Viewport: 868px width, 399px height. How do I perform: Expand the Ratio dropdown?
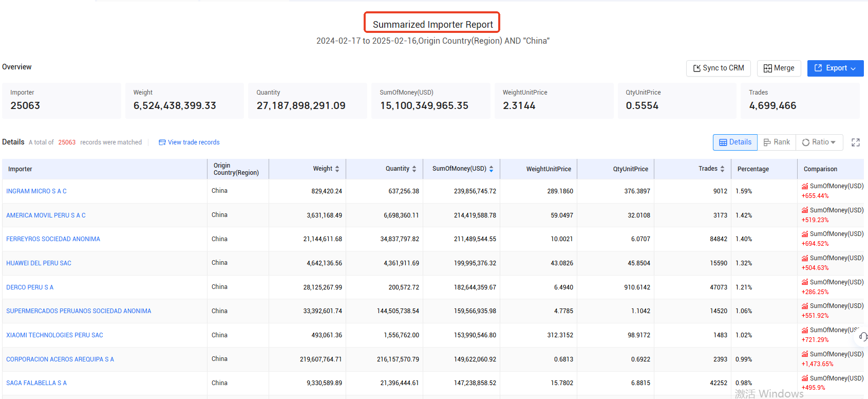pos(819,142)
